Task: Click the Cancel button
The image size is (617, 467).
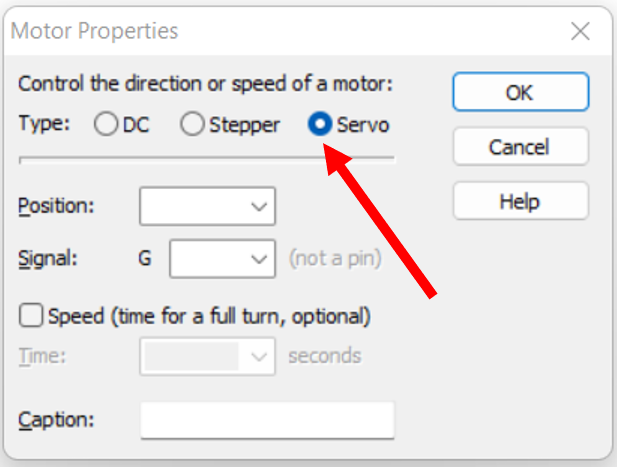Action: click(x=521, y=147)
